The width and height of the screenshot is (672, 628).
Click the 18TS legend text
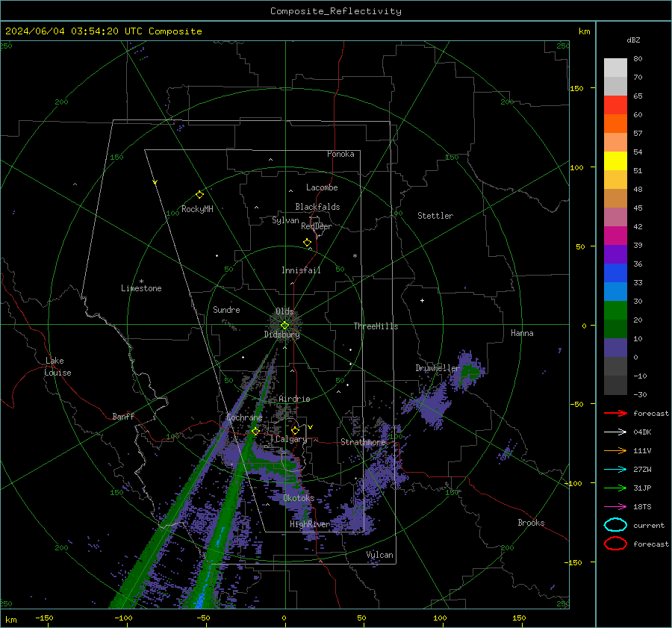coord(642,507)
